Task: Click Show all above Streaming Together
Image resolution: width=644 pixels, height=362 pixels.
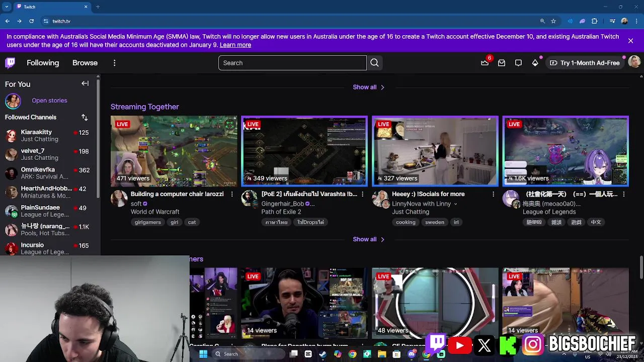Action: pyautogui.click(x=369, y=87)
